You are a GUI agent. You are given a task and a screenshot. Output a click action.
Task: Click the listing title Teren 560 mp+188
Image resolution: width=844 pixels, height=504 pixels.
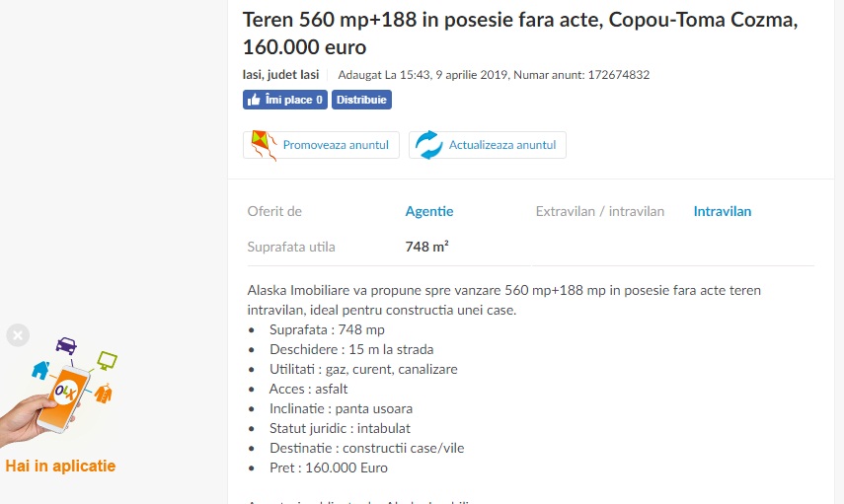pos(520,34)
